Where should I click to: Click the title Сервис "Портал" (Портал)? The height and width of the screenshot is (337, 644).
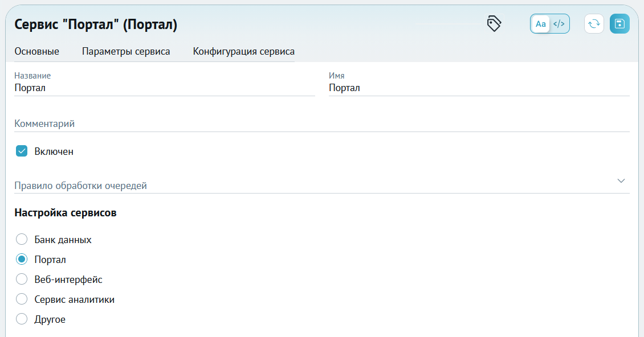[96, 24]
